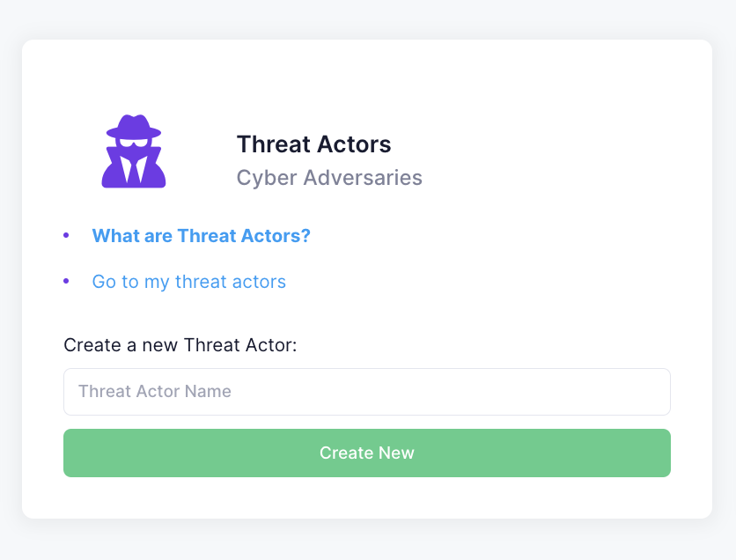Click the tie of the purple agent icon
This screenshot has width=736, height=560.
[134, 170]
